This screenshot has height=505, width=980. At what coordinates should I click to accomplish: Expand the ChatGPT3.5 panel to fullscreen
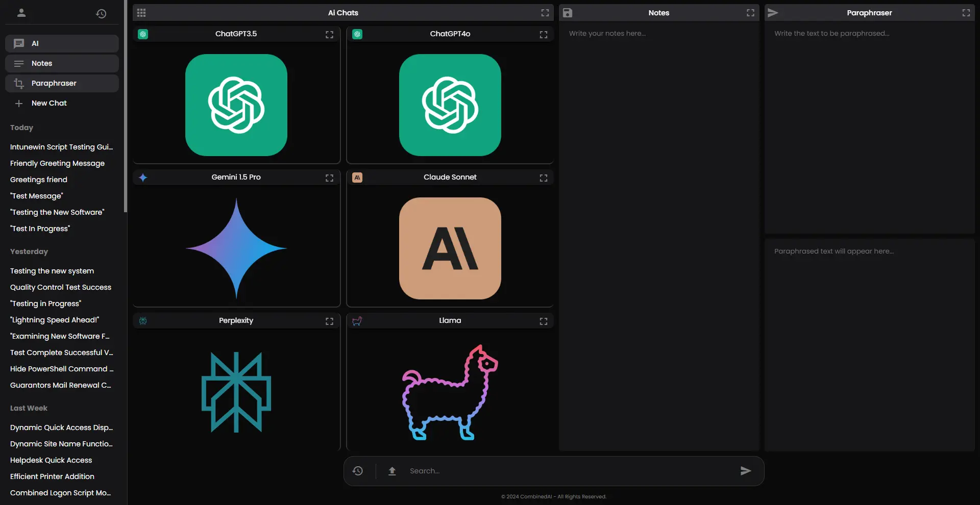tap(329, 34)
